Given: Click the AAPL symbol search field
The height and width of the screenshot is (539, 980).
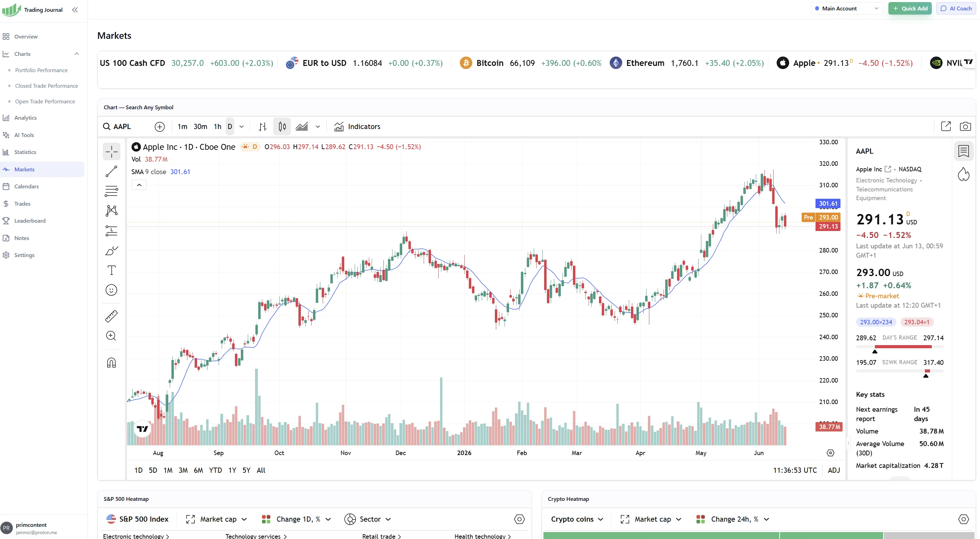Looking at the screenshot, I should [x=126, y=127].
